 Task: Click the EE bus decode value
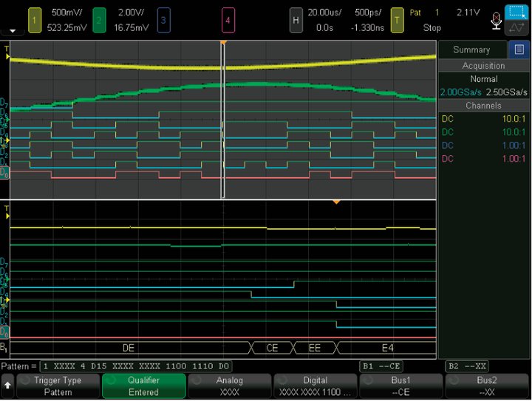coord(315,348)
